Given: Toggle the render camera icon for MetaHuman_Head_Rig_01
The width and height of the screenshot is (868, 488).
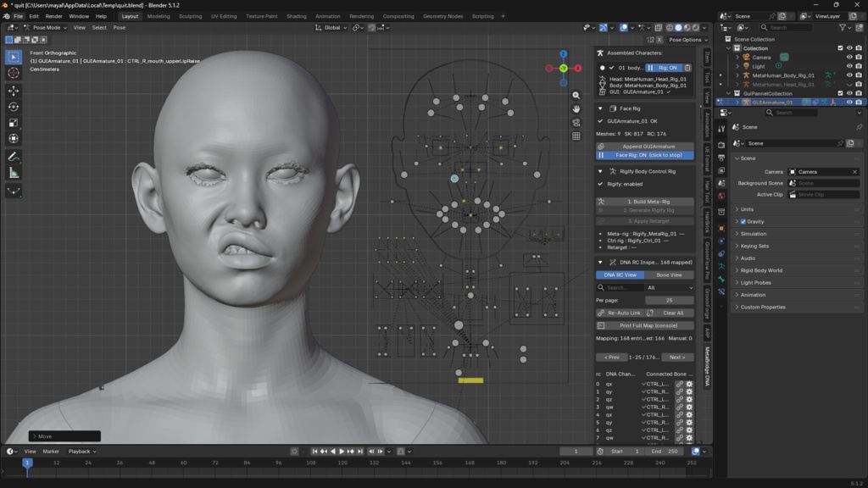Looking at the screenshot, I should click(x=859, y=84).
